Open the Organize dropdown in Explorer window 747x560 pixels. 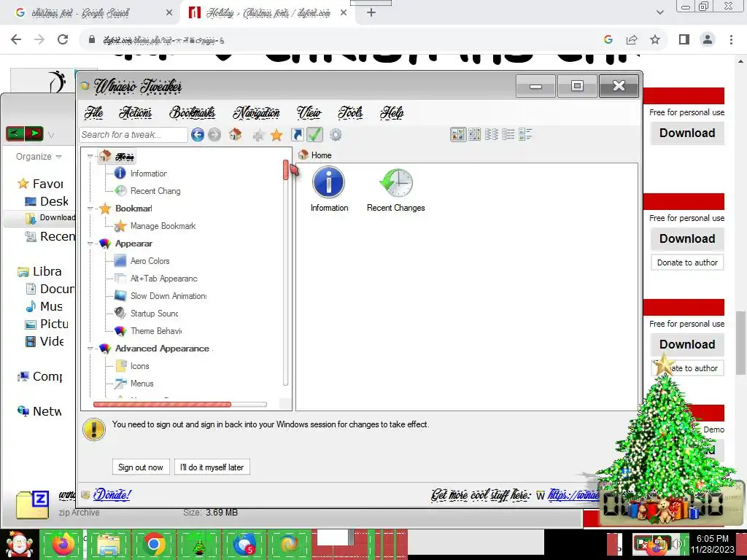pyautogui.click(x=38, y=157)
